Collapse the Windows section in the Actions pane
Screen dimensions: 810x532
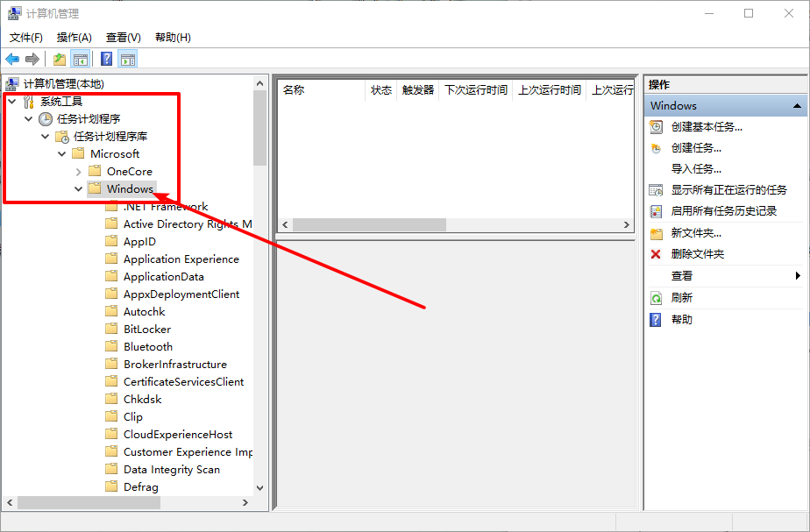798,105
